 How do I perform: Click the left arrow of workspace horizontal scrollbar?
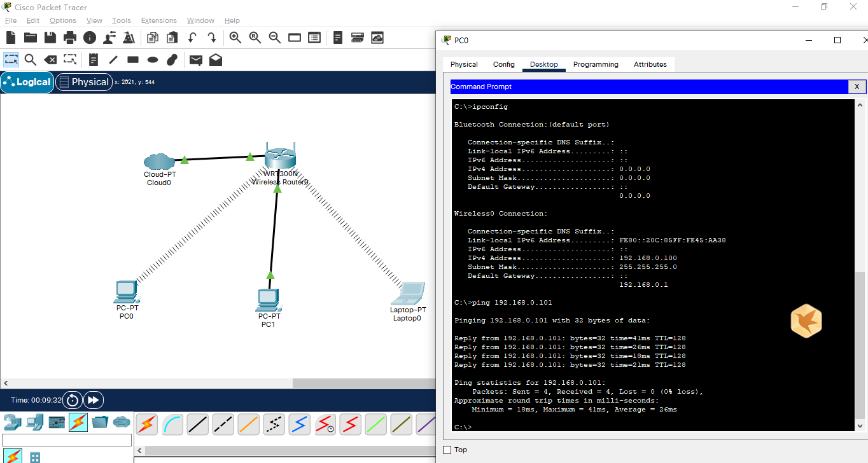click(x=6, y=384)
